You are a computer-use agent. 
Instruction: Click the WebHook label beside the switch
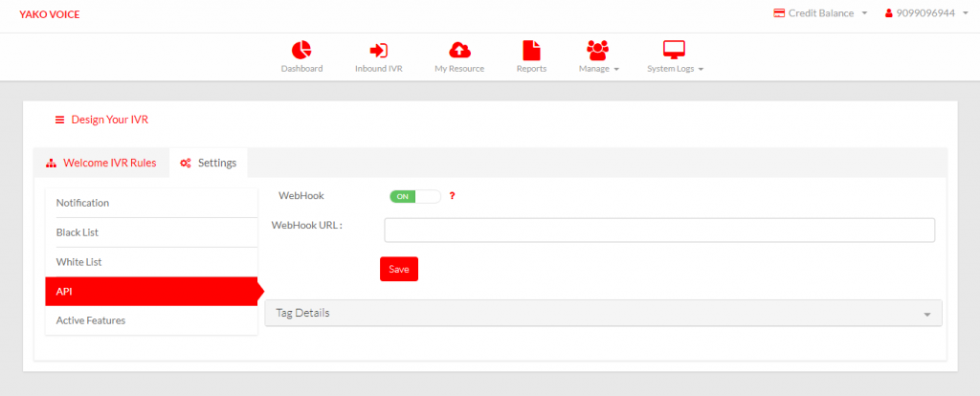(x=301, y=195)
